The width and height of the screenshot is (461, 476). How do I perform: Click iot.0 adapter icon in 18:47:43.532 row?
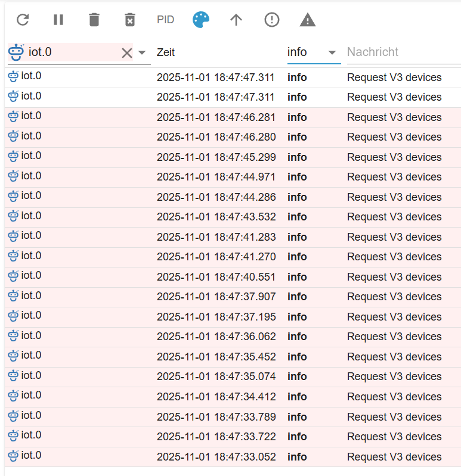tap(13, 216)
